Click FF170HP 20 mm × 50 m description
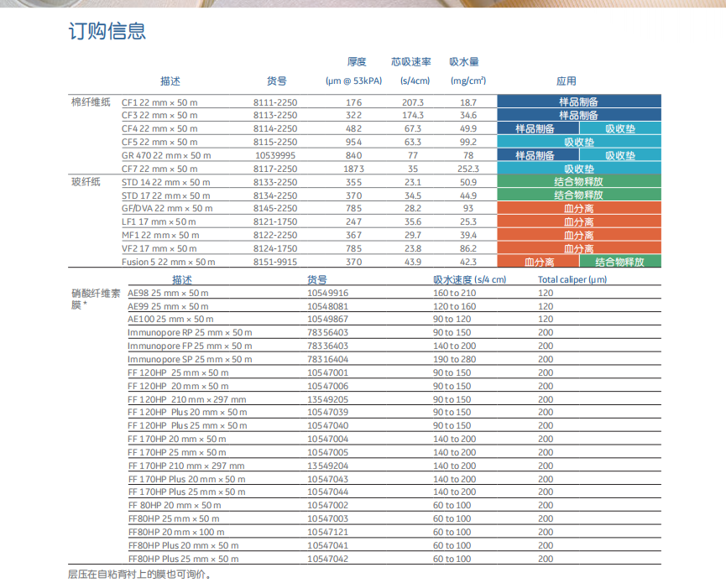The image size is (726, 588). (x=177, y=439)
